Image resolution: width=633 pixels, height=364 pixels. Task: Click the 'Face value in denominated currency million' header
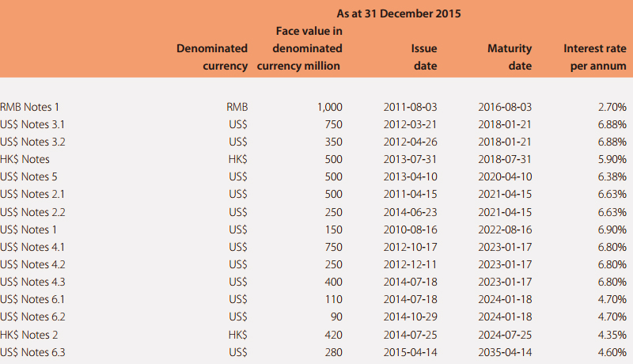click(300, 48)
